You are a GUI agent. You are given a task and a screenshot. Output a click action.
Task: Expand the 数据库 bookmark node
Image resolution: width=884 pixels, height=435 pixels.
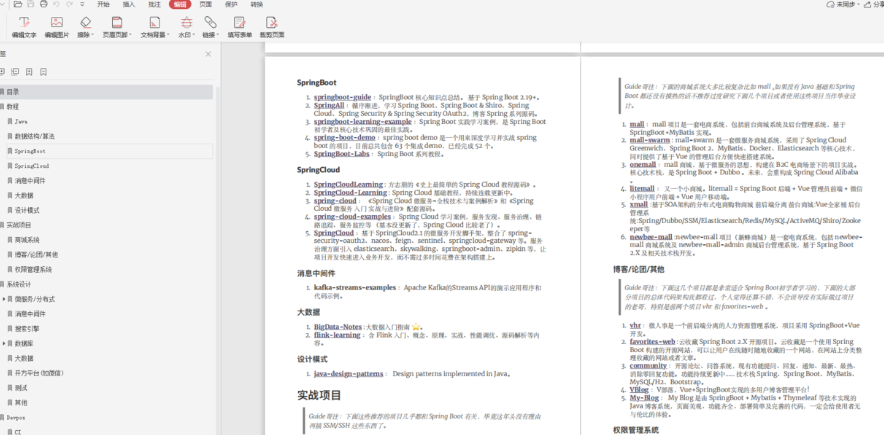click(x=4, y=343)
